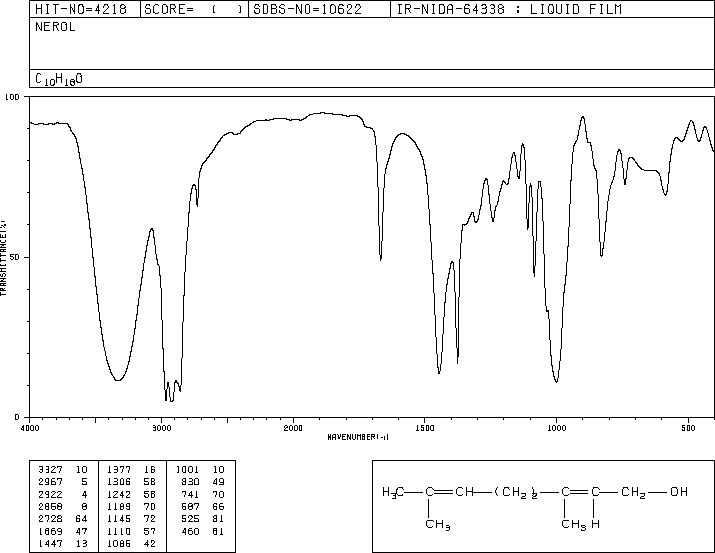The image size is (715, 553).
Task: Click the SDBS-NO=10622 header cell
Action: point(319,9)
